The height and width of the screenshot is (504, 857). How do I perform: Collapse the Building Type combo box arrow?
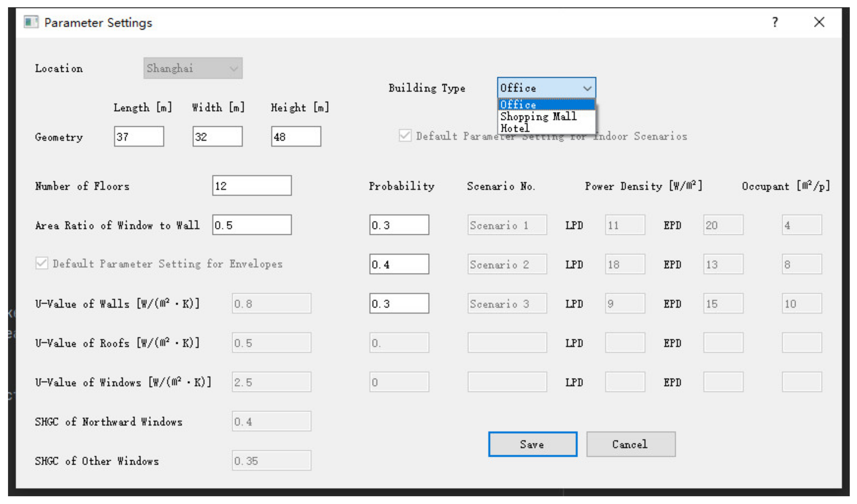[x=587, y=88]
